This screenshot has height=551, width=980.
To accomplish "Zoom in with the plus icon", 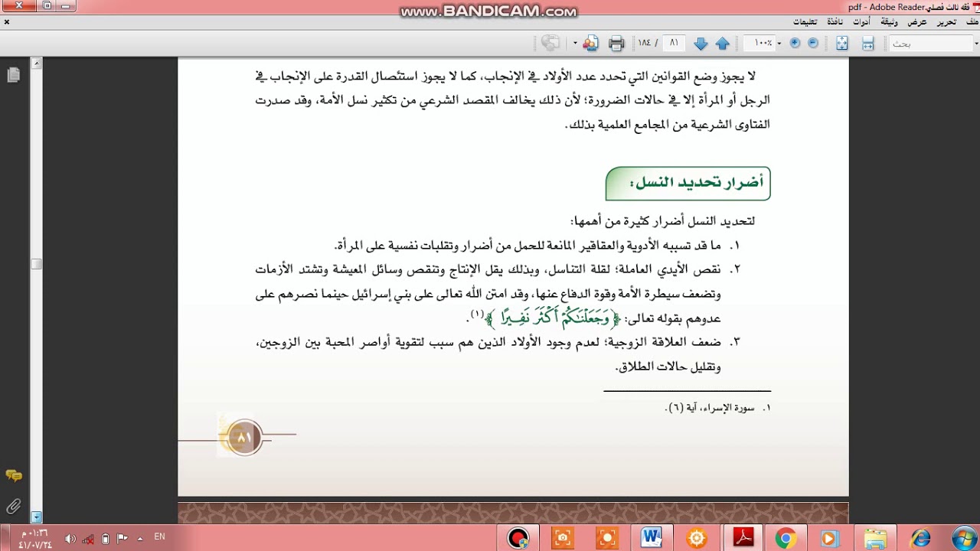I will coord(795,43).
